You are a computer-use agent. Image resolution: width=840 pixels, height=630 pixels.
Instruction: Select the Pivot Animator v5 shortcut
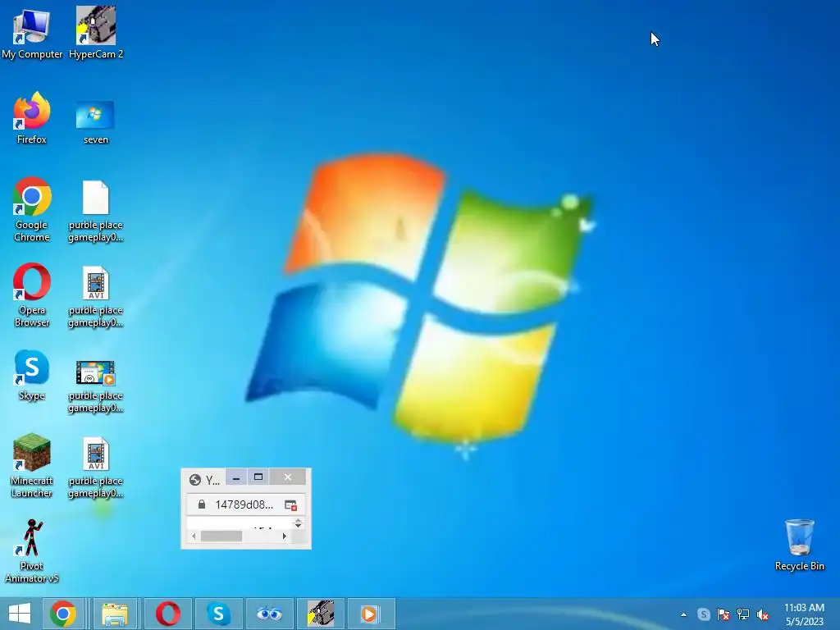point(32,551)
